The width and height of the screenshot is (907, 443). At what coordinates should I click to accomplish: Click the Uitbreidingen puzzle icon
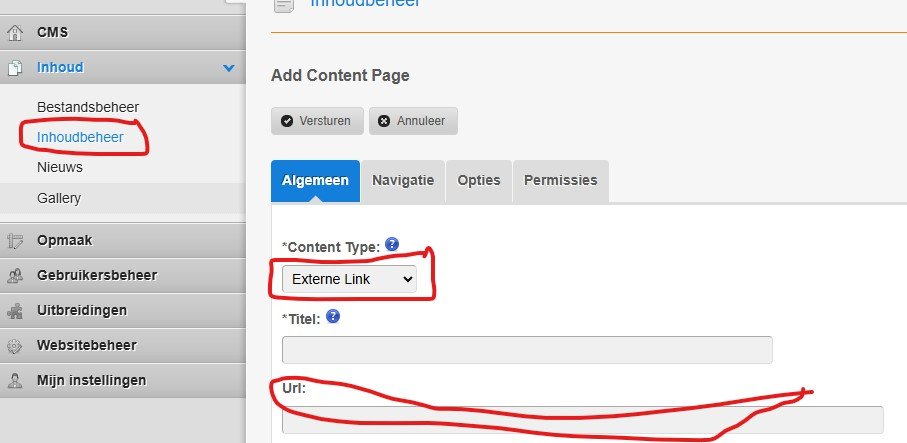coord(15,311)
